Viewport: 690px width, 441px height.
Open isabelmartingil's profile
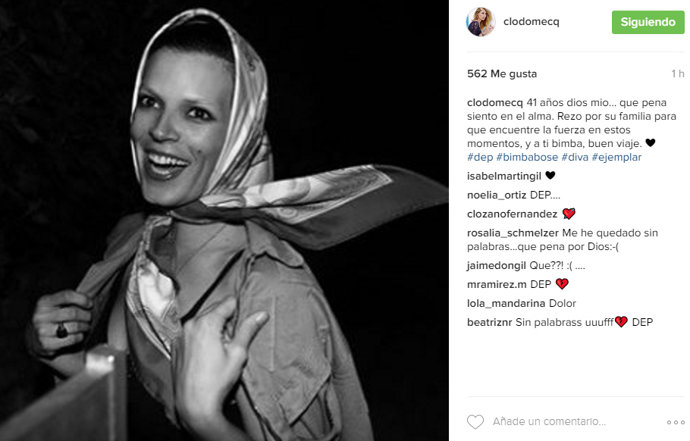(x=504, y=176)
